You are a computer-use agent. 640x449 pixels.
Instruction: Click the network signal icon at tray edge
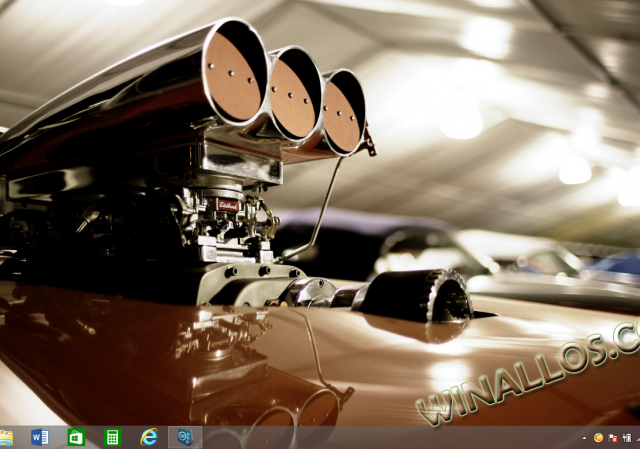coord(636,438)
